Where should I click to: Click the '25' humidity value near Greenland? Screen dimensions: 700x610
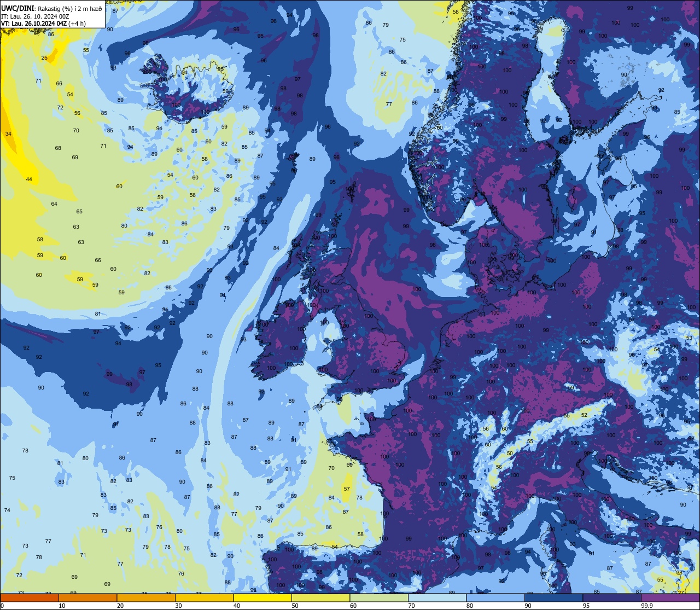44,57
